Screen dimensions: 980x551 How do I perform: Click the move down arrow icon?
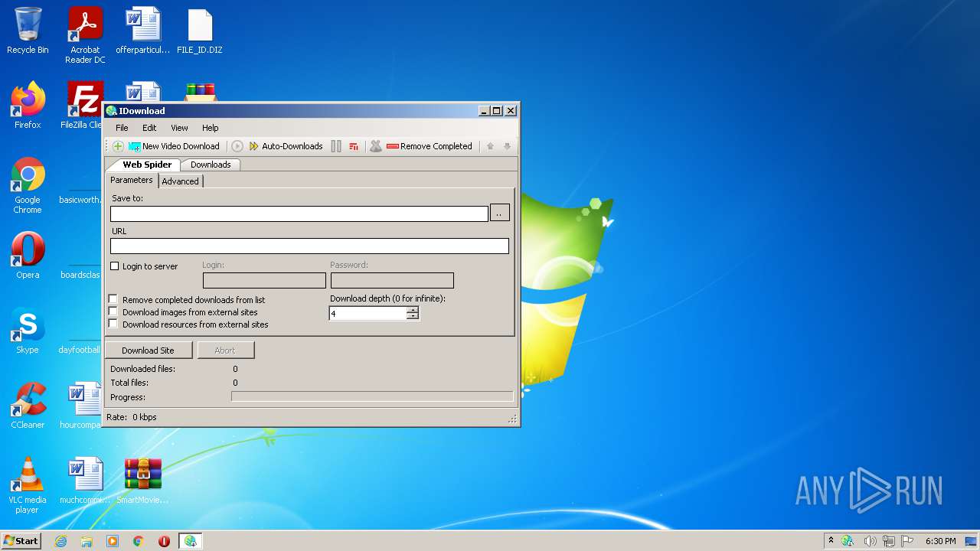(x=507, y=146)
